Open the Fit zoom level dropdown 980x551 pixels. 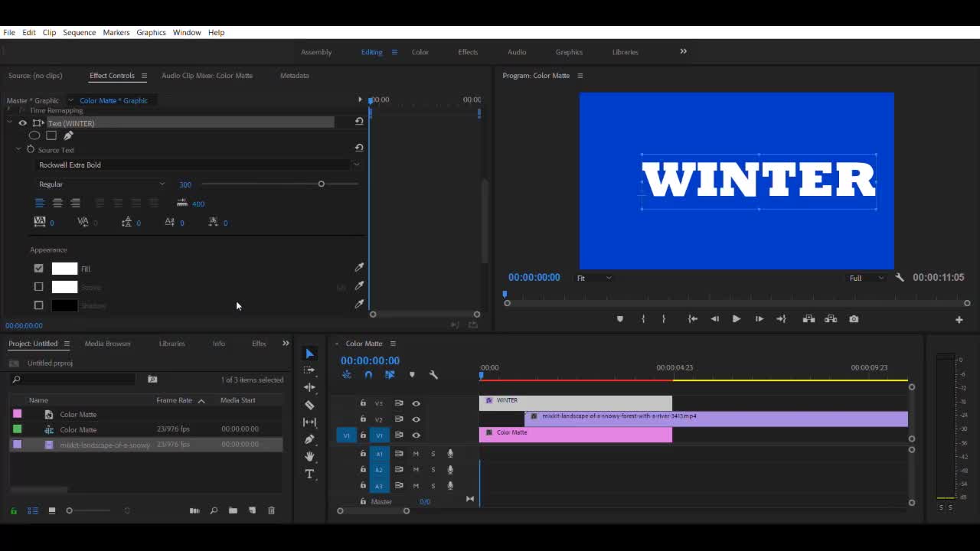[594, 278]
